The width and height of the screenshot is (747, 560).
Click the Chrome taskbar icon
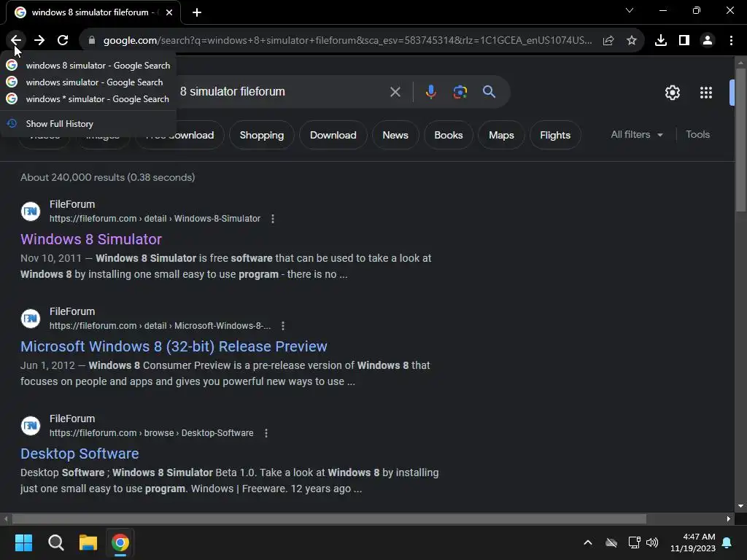point(120,542)
